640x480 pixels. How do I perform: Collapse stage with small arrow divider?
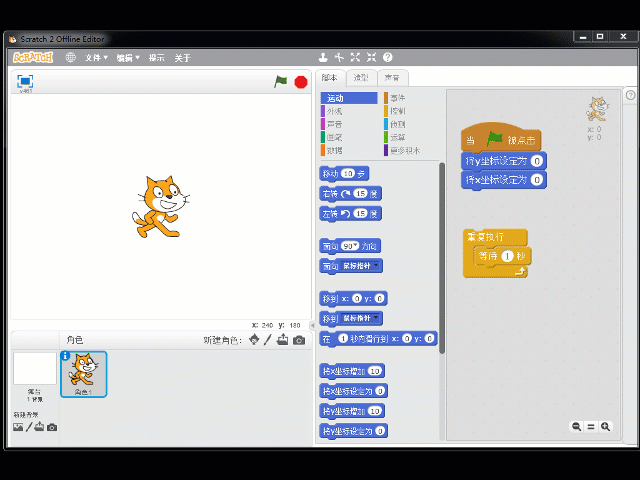click(x=313, y=325)
